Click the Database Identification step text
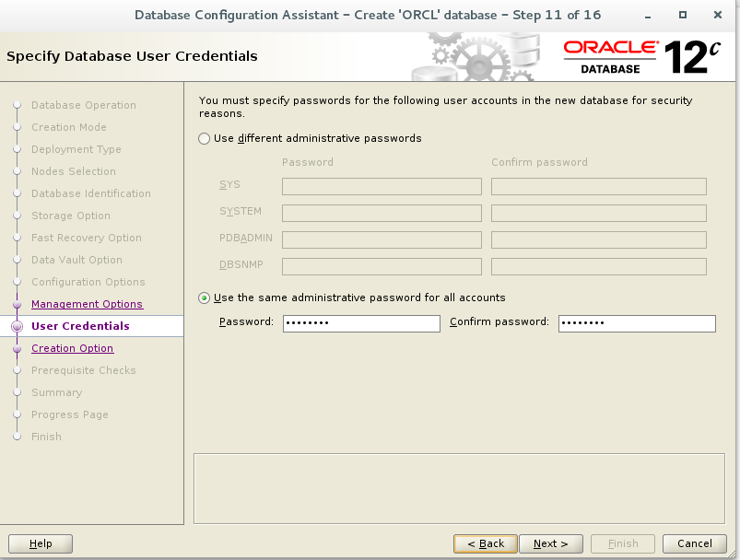Viewport: 740px width, 560px height. pyautogui.click(x=91, y=193)
